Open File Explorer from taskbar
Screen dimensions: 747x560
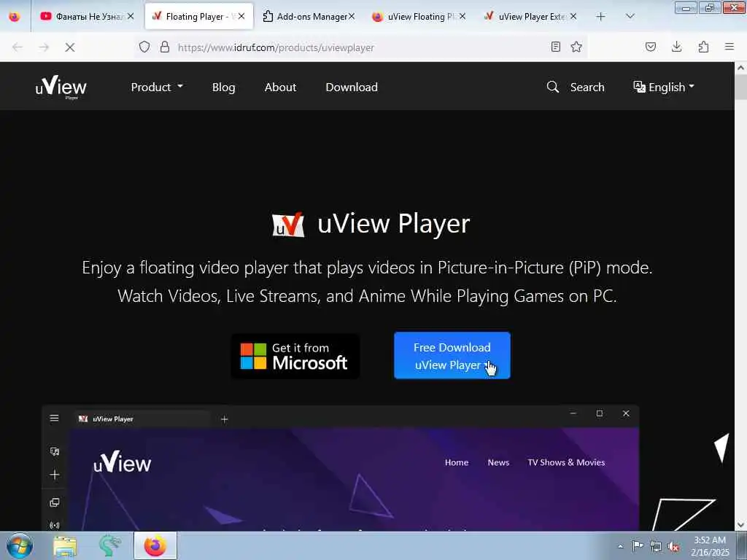(x=65, y=545)
